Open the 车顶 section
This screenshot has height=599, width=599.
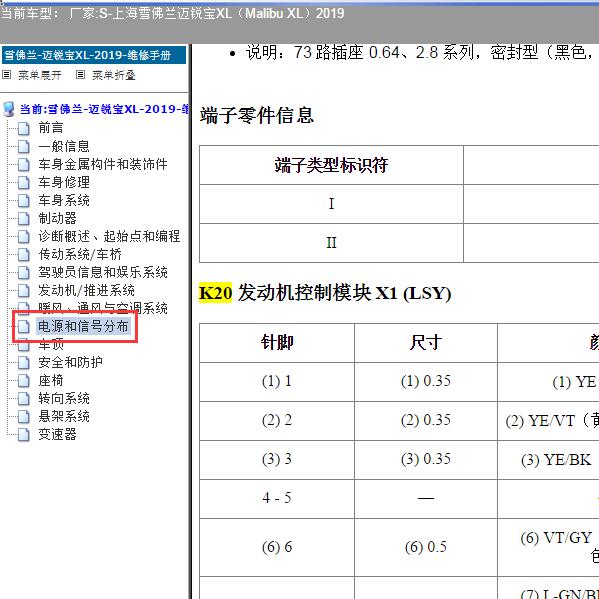coord(51,344)
